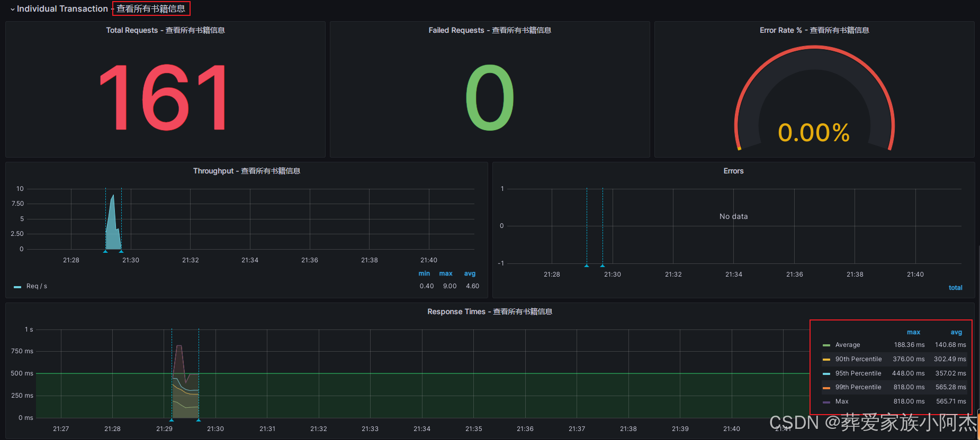Screen dimensions: 980x440
Task: Sort Response Times legend by avg column
Action: click(x=956, y=332)
